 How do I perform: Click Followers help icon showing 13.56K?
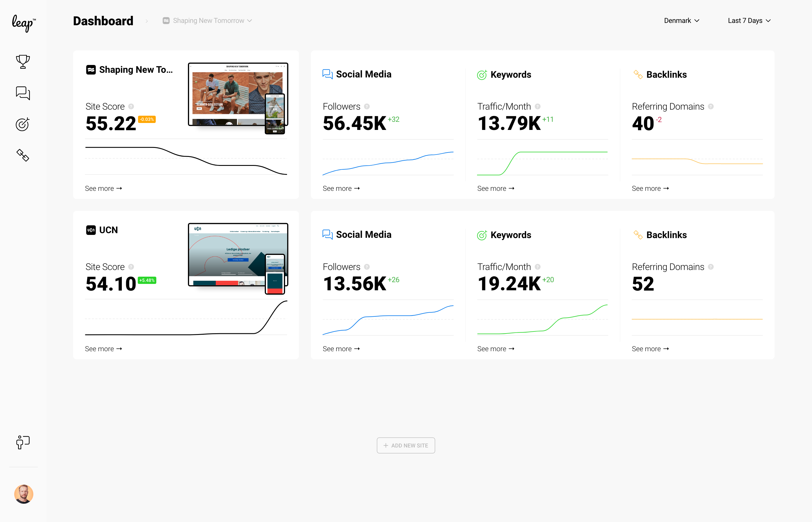[x=367, y=267]
